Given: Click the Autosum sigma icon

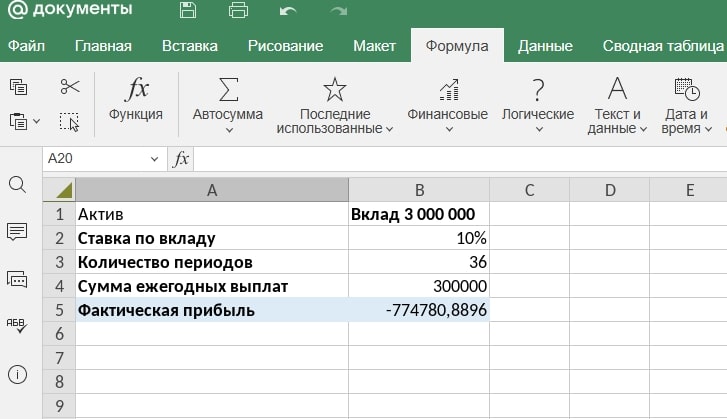Looking at the screenshot, I should [x=228, y=89].
